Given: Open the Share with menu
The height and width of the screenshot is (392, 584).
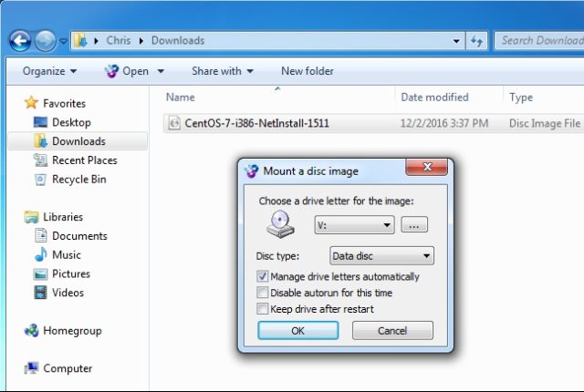Looking at the screenshot, I should point(223,71).
